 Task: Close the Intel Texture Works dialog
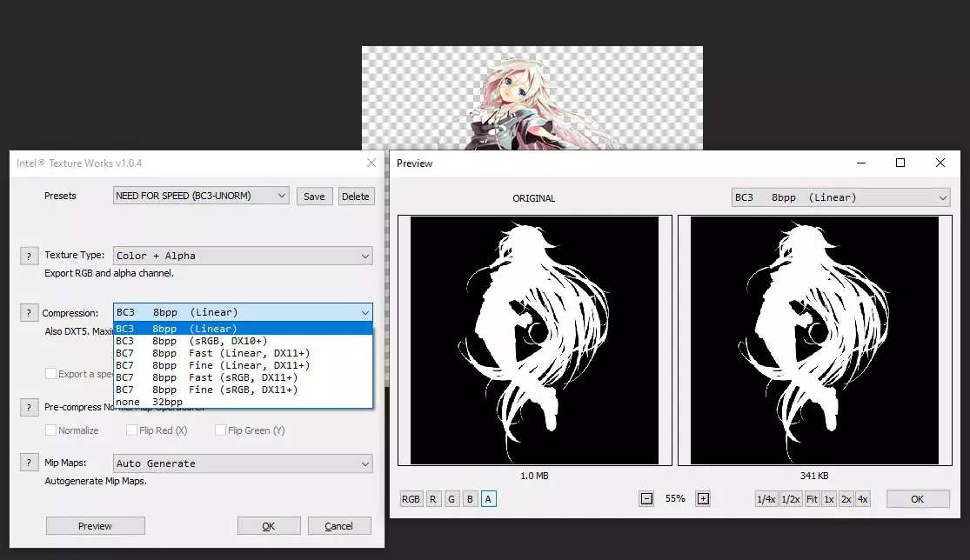tap(371, 163)
